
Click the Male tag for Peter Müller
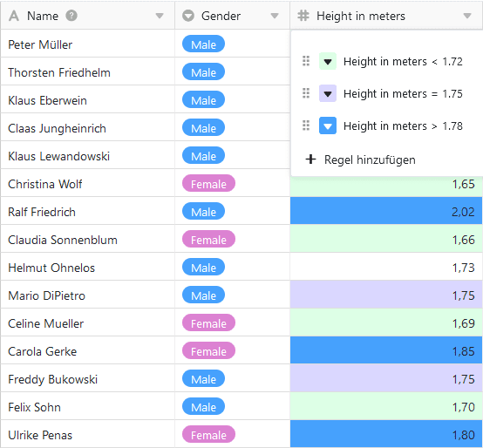(x=204, y=44)
